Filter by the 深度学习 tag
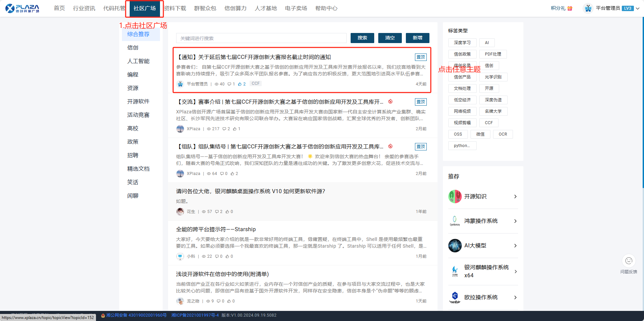 (462, 43)
